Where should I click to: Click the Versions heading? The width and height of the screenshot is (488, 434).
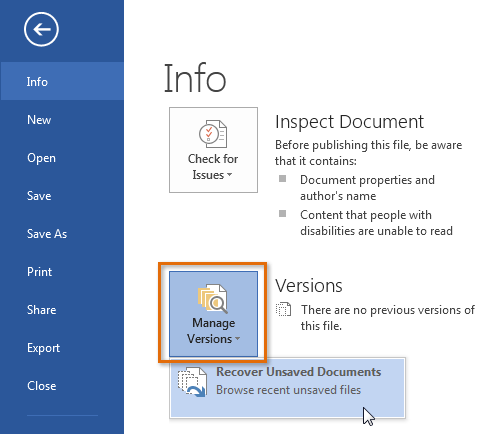coord(309,286)
